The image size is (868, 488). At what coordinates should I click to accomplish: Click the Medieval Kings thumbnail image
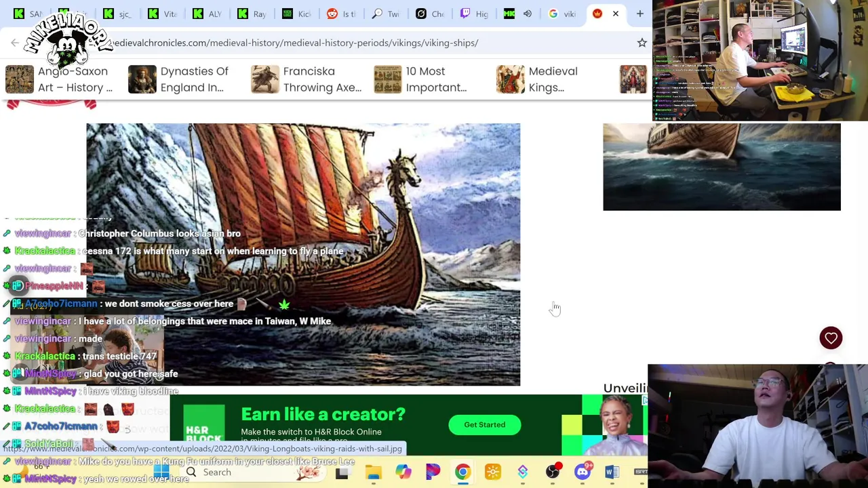coord(511,79)
